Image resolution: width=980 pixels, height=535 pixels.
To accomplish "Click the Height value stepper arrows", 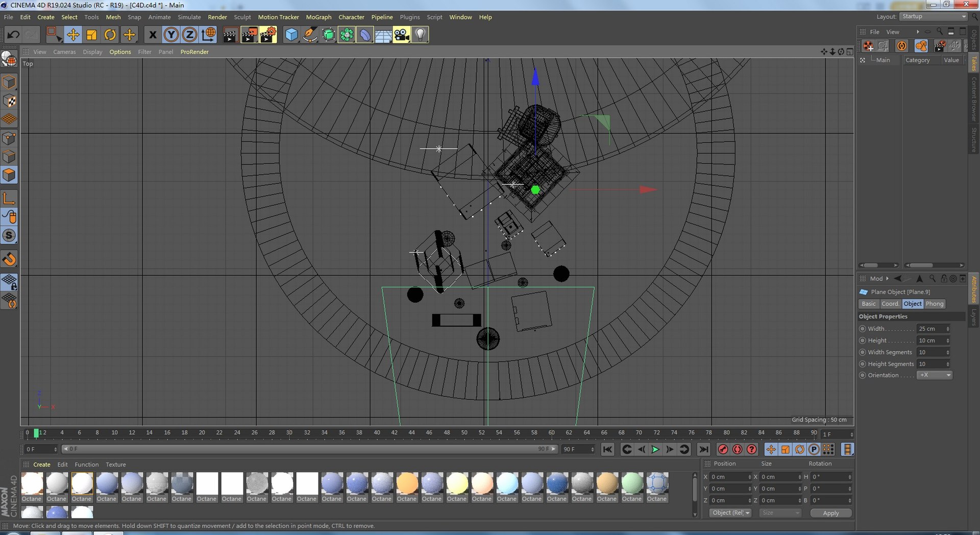I will tap(948, 341).
